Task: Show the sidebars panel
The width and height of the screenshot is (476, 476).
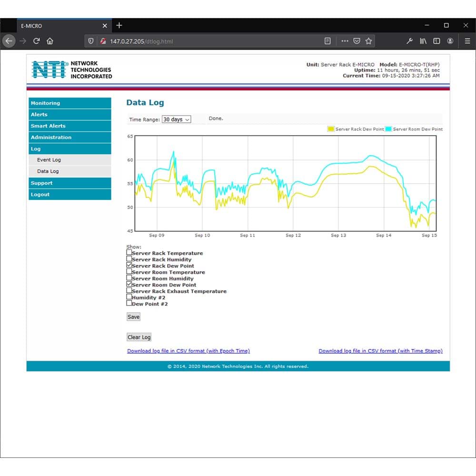Action: [436, 41]
